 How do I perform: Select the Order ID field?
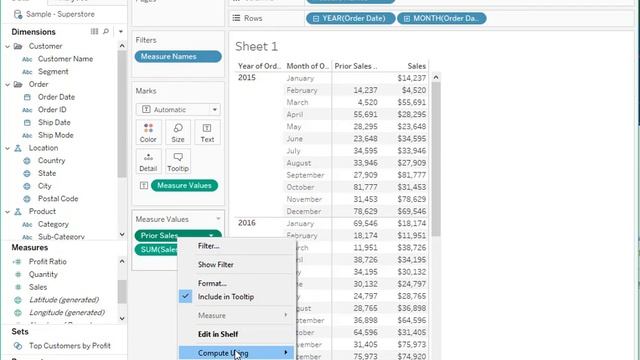point(52,110)
